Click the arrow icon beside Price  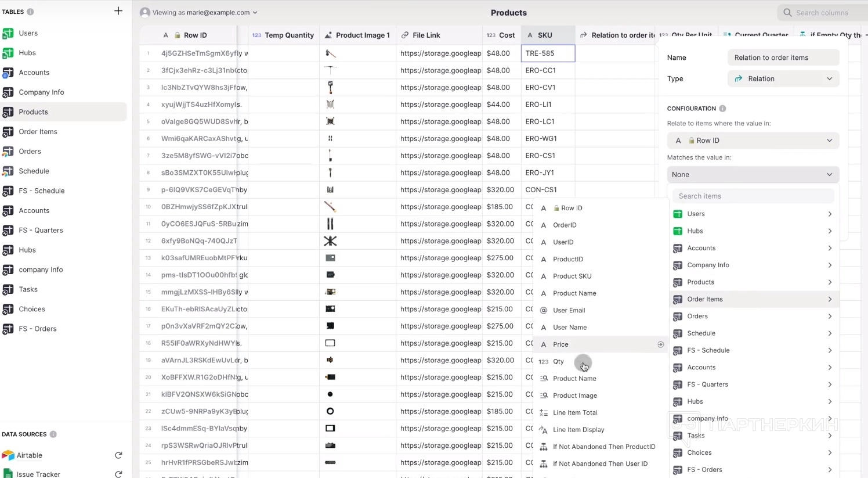pos(660,344)
